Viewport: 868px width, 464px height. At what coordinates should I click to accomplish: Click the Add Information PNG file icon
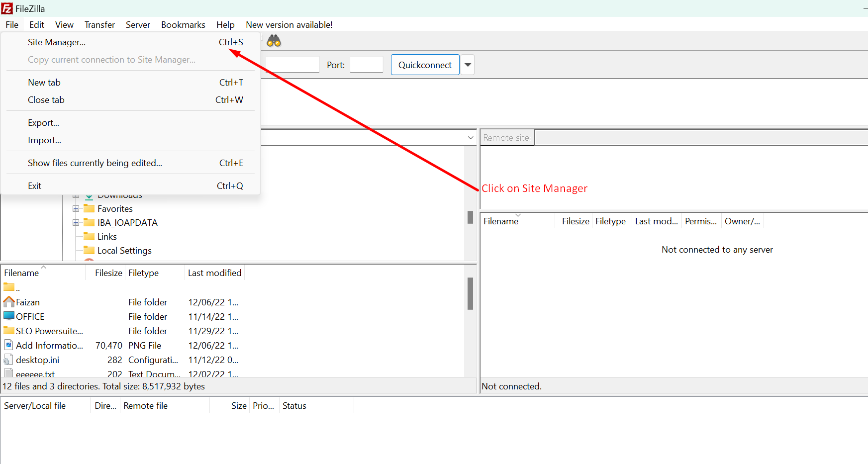coord(9,345)
